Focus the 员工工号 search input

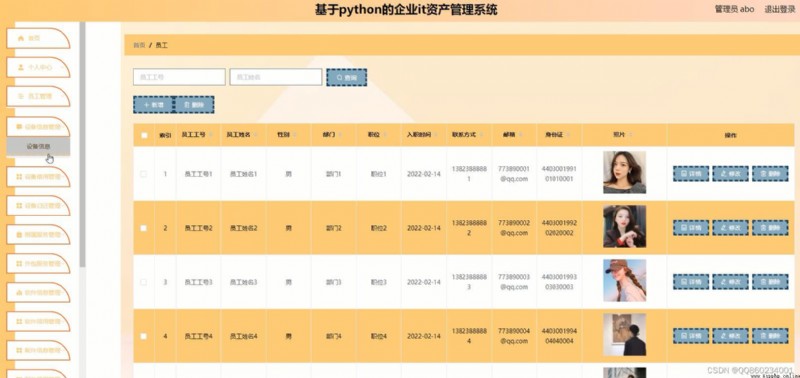(179, 77)
